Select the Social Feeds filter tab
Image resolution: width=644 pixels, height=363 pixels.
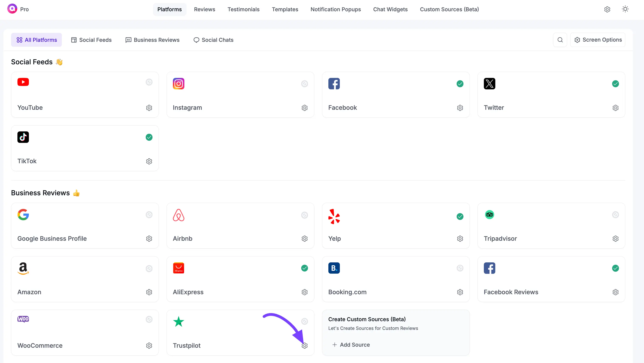(91, 40)
